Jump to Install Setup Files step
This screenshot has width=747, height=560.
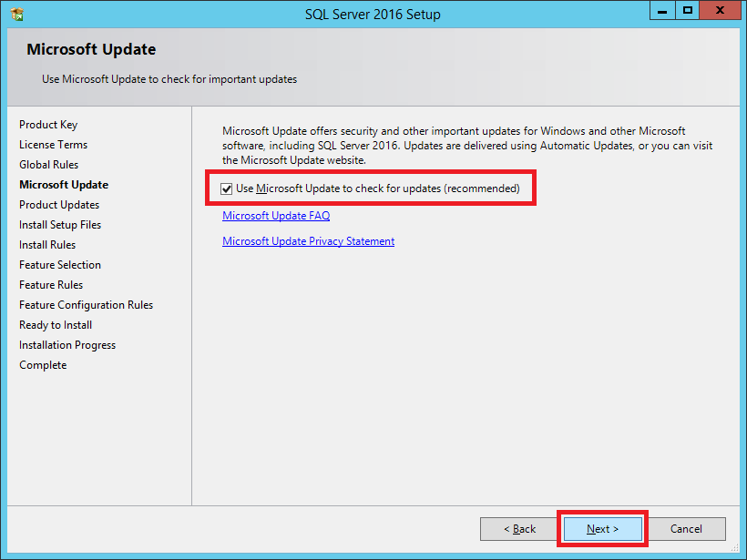point(60,225)
